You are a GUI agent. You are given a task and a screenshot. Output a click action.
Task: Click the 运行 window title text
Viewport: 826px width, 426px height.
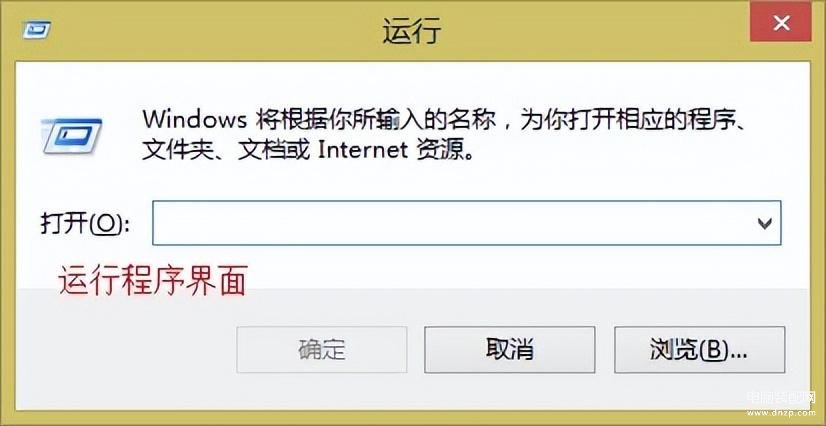(411, 30)
